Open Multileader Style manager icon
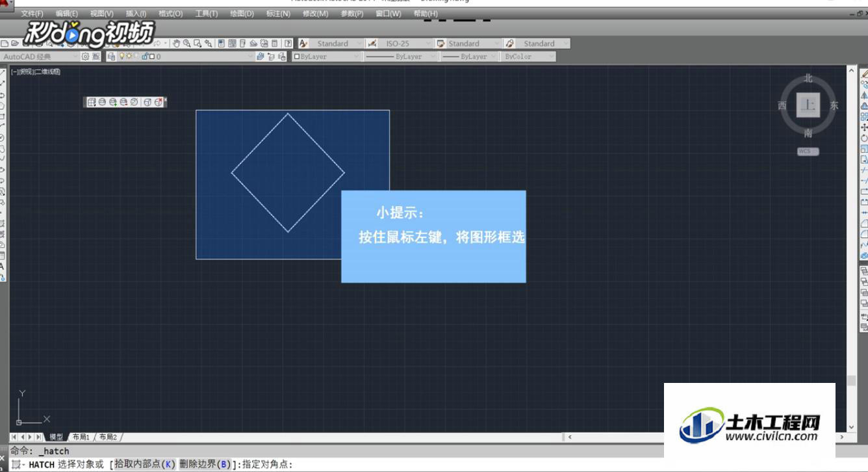Viewport: 868px width, 472px height. (510, 44)
